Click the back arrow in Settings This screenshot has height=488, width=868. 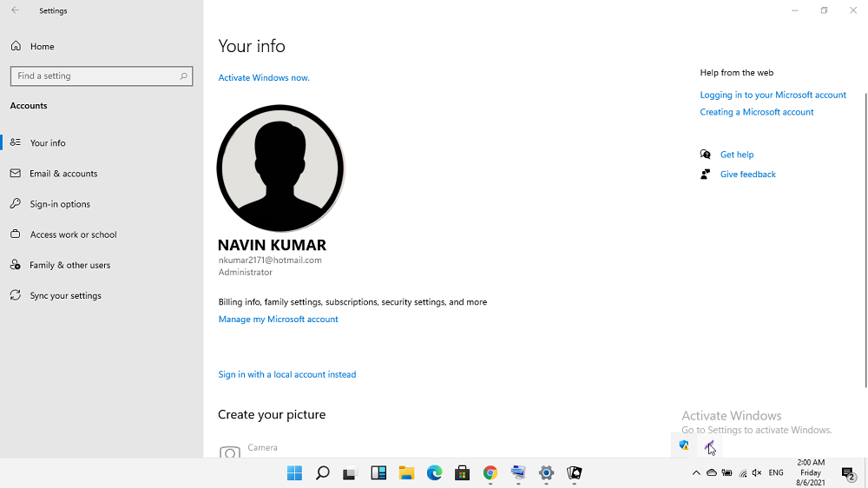pyautogui.click(x=15, y=10)
